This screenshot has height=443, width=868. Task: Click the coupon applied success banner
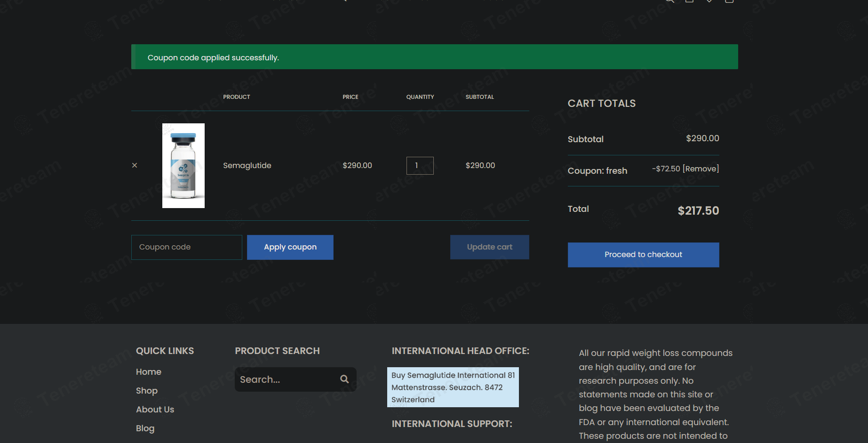434,57
